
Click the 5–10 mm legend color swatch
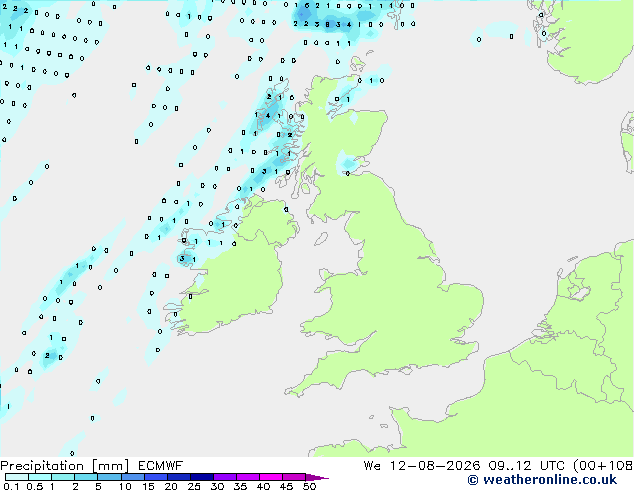(110, 477)
